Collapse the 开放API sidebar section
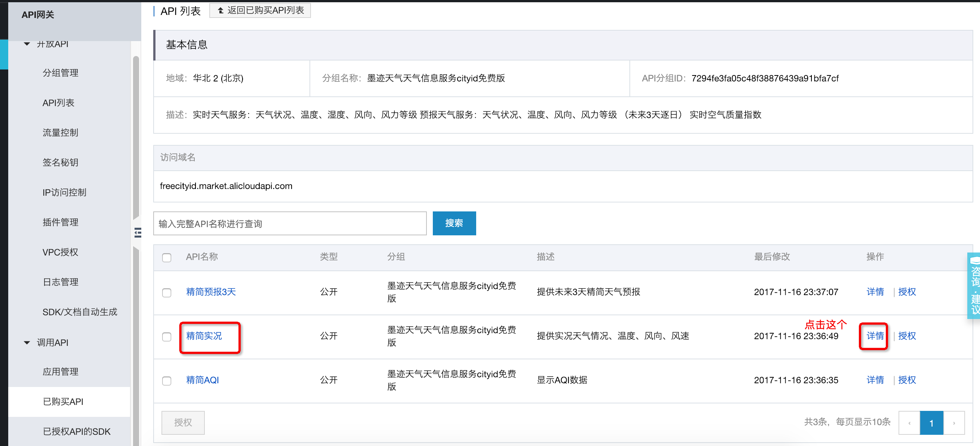The width and height of the screenshot is (980, 446). pos(27,44)
